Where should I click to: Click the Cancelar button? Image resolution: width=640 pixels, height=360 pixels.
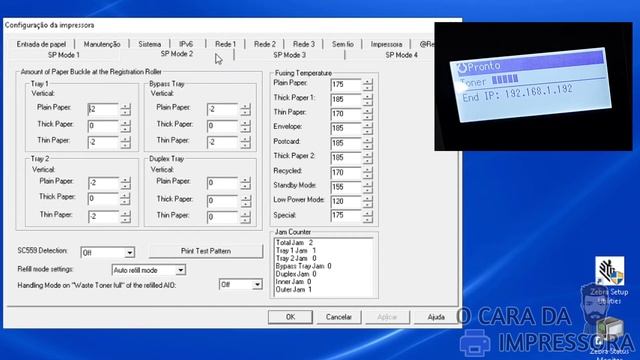click(x=339, y=317)
